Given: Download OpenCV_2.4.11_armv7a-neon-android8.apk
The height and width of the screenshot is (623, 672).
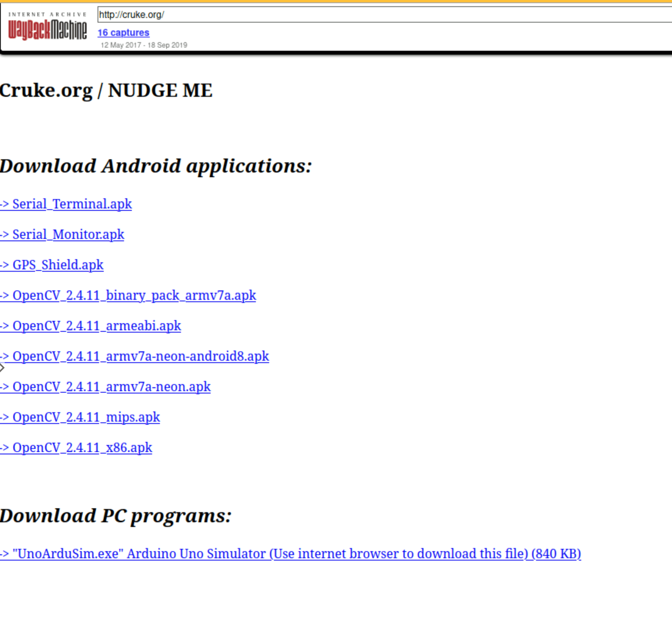Looking at the screenshot, I should [x=135, y=357].
